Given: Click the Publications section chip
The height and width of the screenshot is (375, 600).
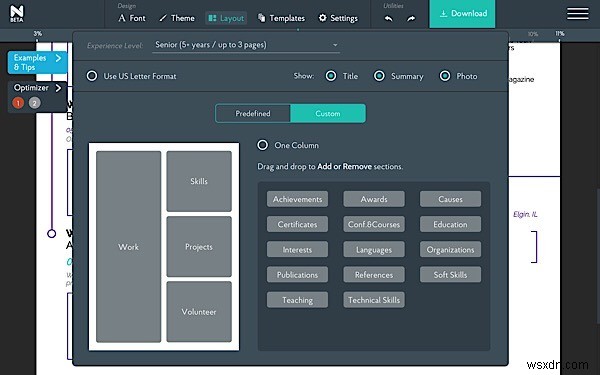Looking at the screenshot, I should coord(297,275).
